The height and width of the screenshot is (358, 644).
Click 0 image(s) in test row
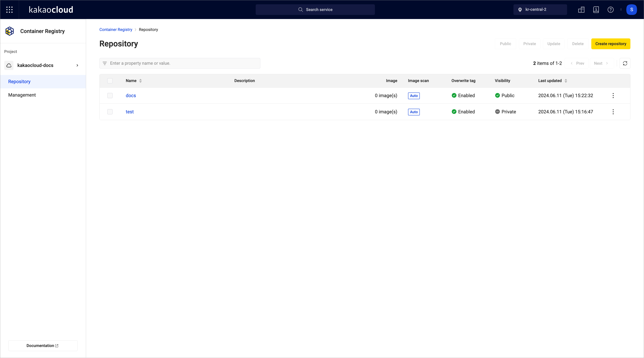click(x=386, y=112)
